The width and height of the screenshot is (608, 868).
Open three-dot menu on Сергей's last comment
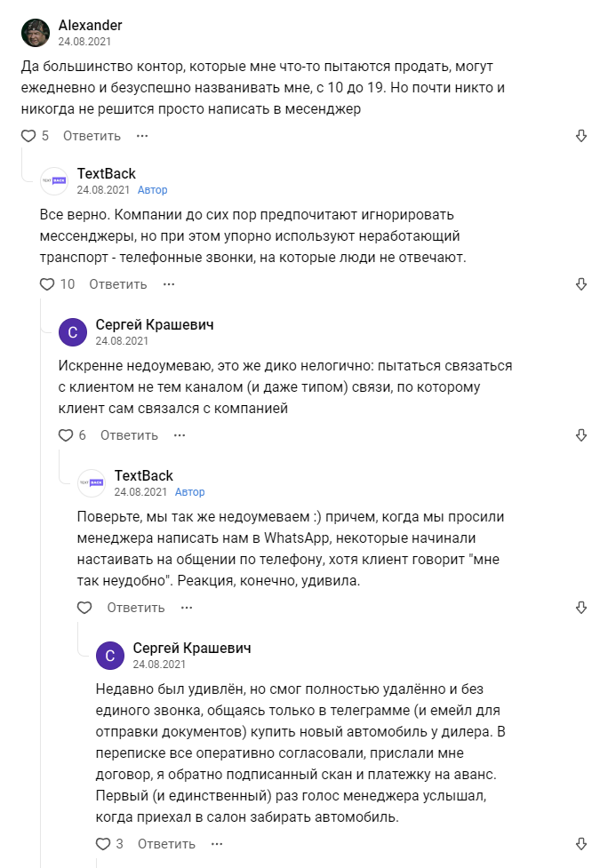click(217, 843)
